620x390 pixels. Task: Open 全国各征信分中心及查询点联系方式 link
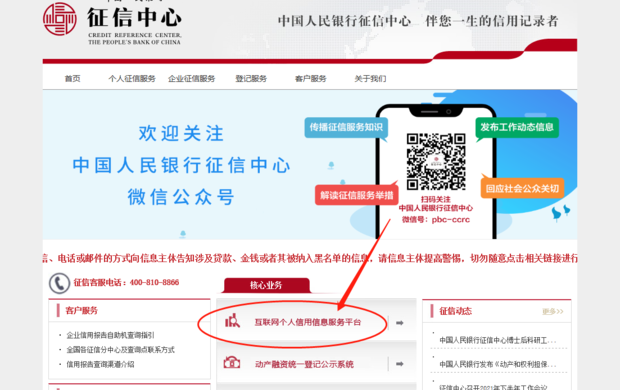(120, 350)
